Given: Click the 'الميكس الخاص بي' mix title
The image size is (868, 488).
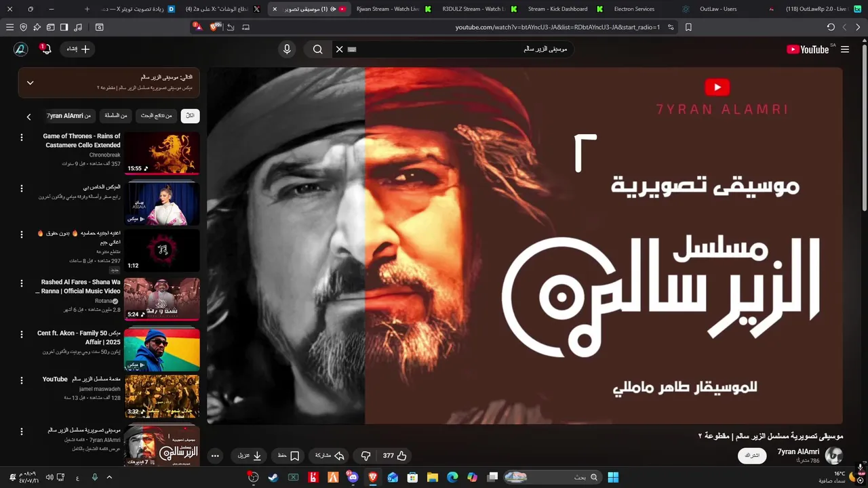Looking at the screenshot, I should tap(102, 186).
